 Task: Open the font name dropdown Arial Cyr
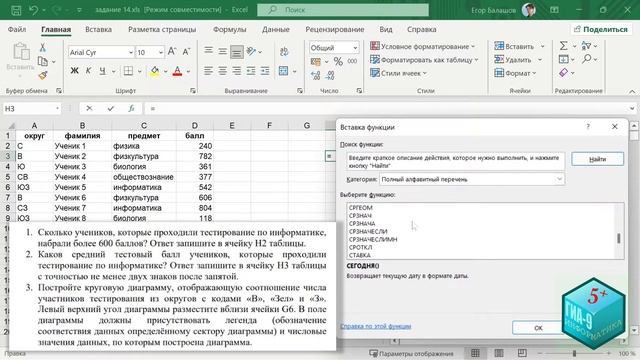[x=131, y=52]
